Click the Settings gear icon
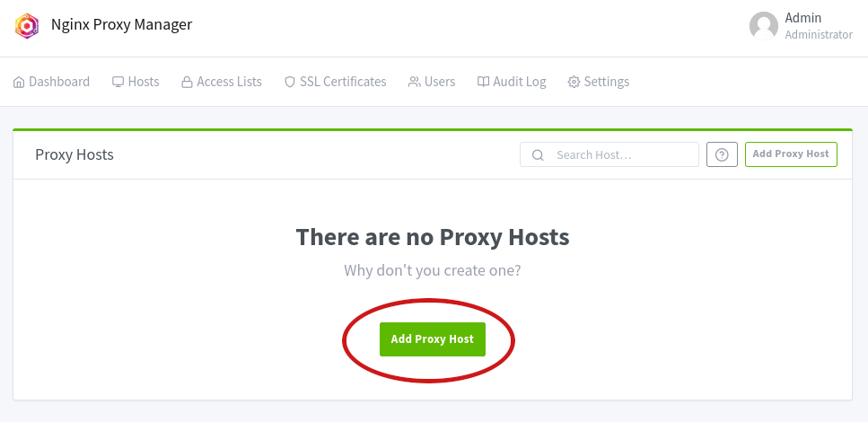This screenshot has width=868, height=422. pos(574,83)
